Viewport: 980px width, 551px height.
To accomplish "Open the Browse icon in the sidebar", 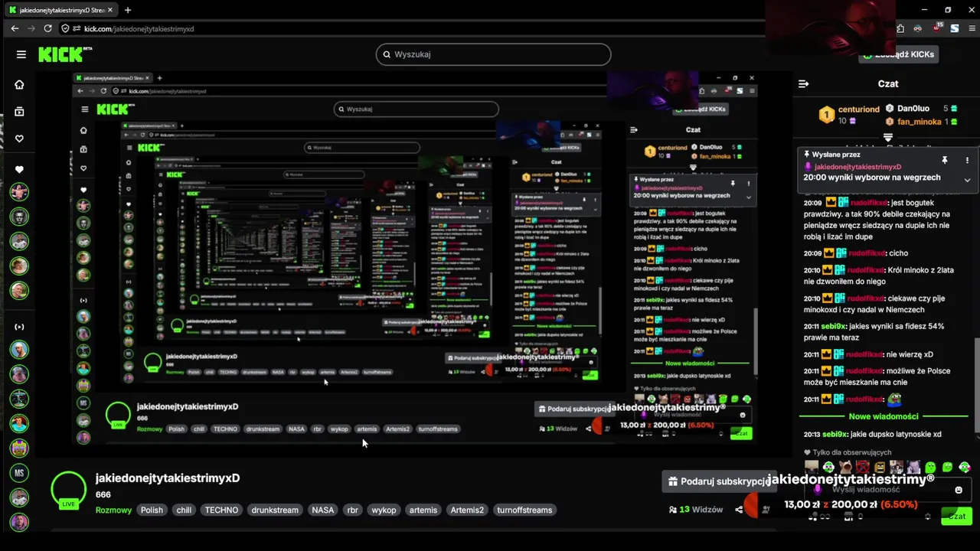I will 19,112.
